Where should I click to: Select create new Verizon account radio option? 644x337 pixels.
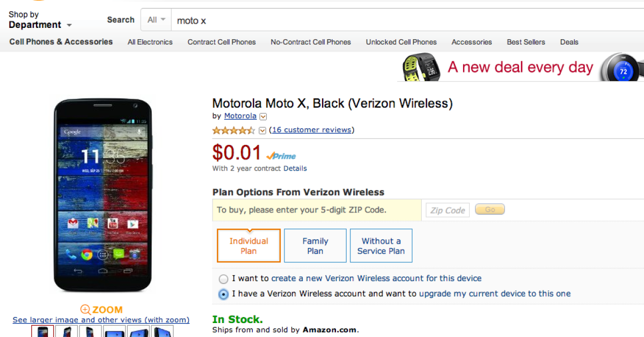pyautogui.click(x=223, y=279)
